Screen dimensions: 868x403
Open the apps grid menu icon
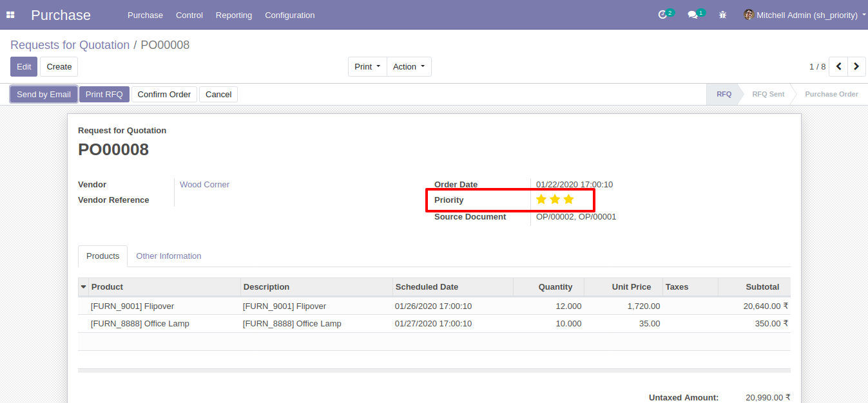[x=10, y=15]
